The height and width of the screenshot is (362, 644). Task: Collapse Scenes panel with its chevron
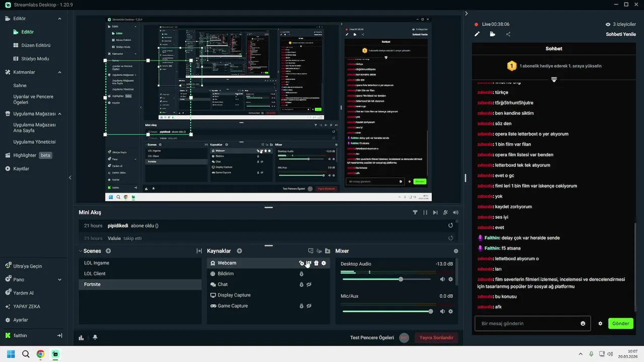click(x=80, y=251)
